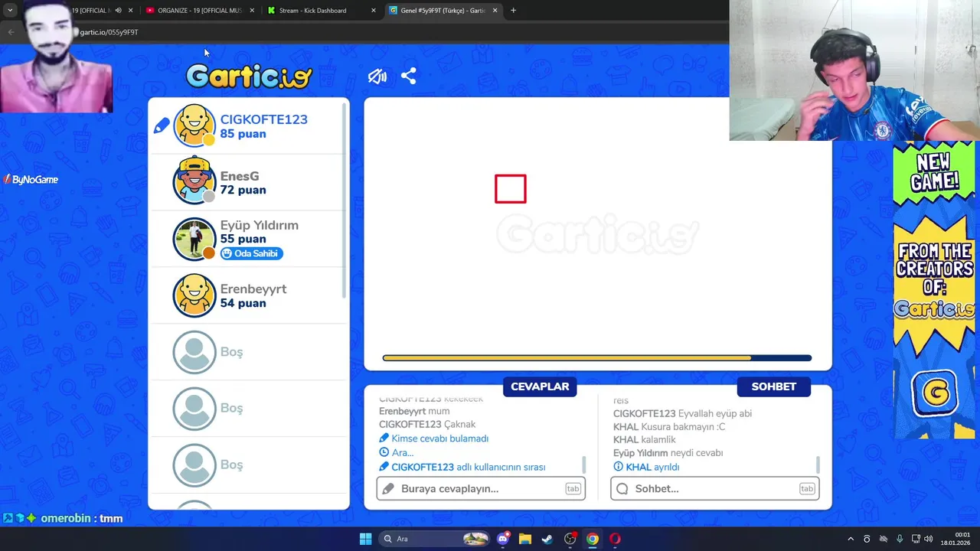980x551 pixels.
Task: Focus the 'Buraya cevaplayın...' answer field
Action: pyautogui.click(x=481, y=488)
